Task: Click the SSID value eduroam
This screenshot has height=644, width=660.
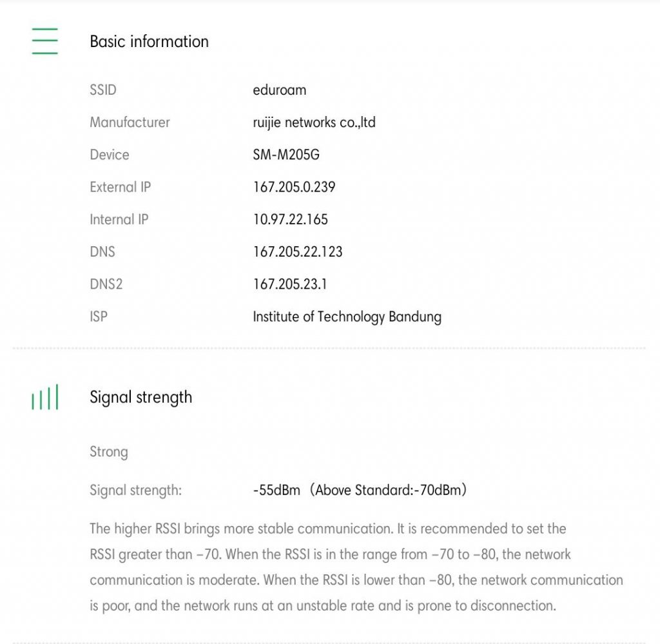Action: [x=279, y=90]
